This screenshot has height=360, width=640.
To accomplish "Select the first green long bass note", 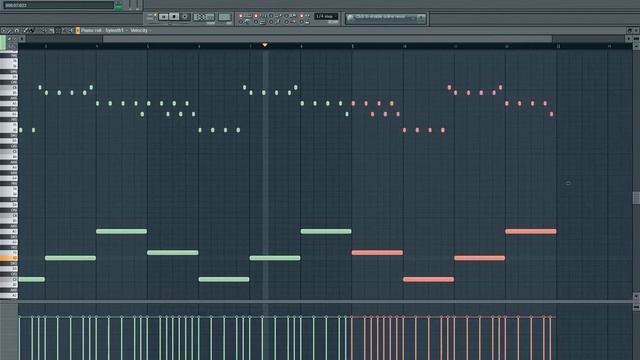I will (x=31, y=280).
